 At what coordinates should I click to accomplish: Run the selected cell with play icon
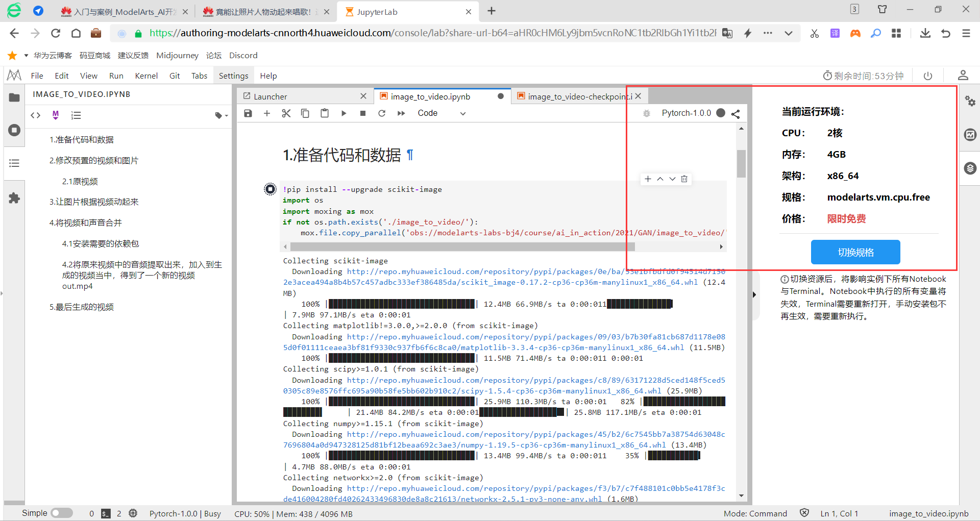[344, 113]
